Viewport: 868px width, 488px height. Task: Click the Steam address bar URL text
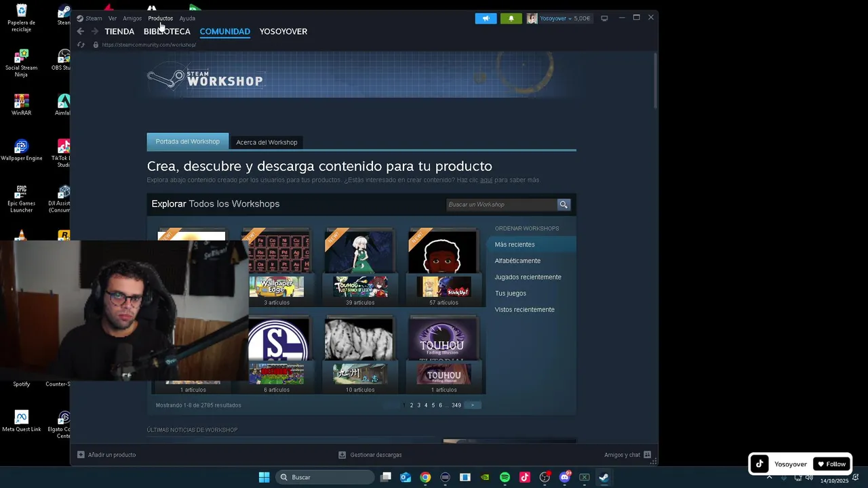(x=149, y=45)
